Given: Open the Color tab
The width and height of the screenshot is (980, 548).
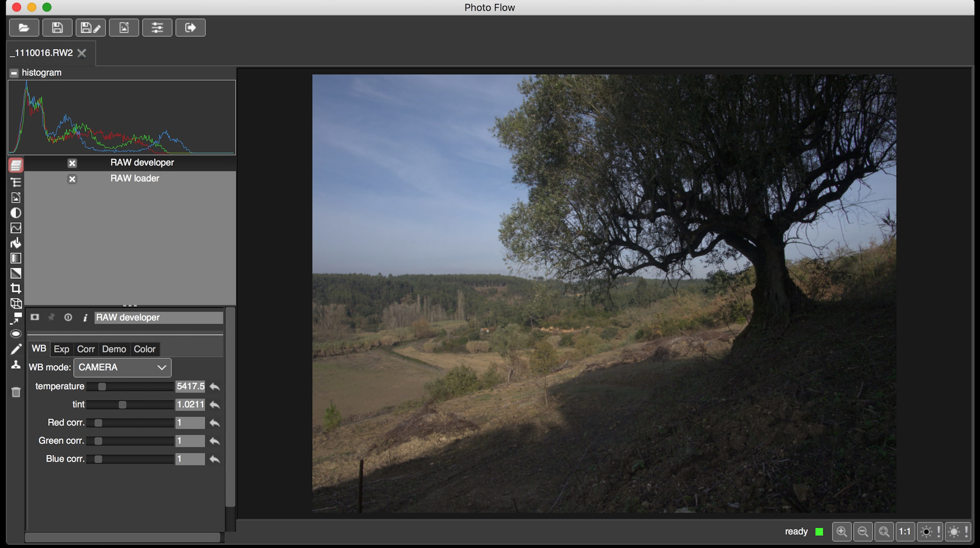Looking at the screenshot, I should pos(145,349).
